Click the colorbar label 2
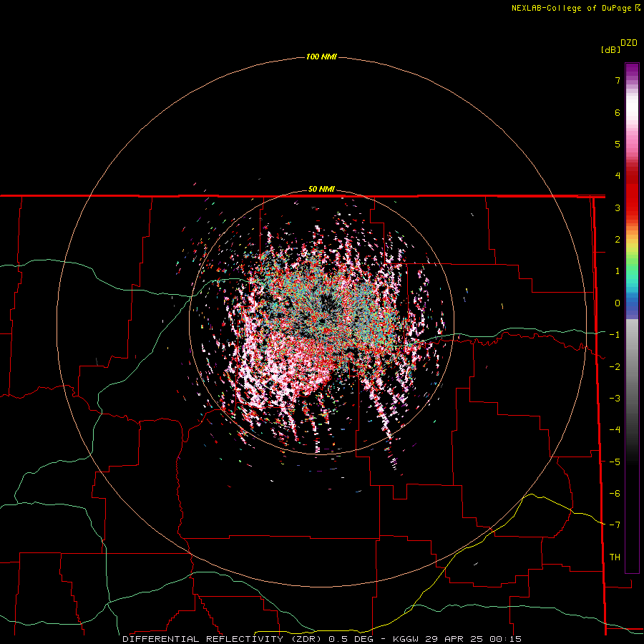 [x=618, y=240]
